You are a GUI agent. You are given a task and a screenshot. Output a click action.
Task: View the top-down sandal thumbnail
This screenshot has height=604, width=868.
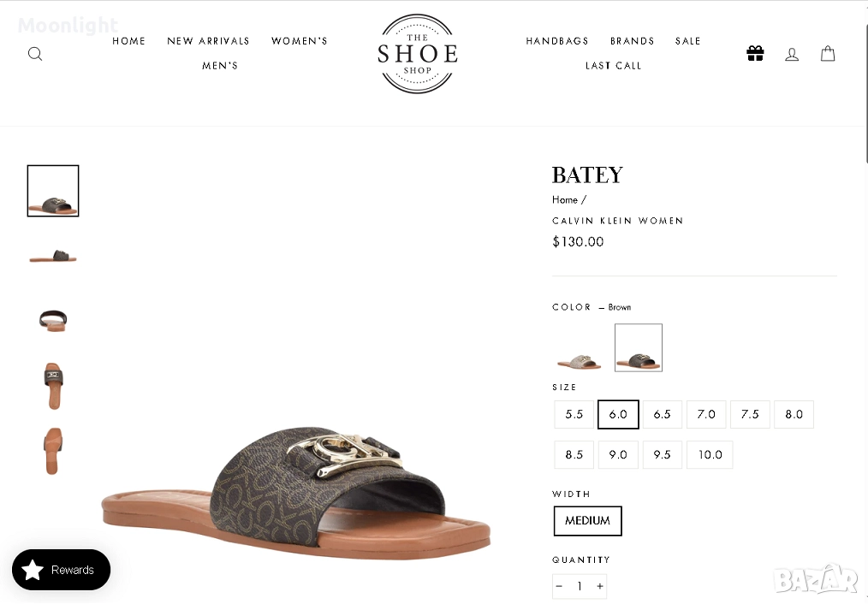pos(53,386)
